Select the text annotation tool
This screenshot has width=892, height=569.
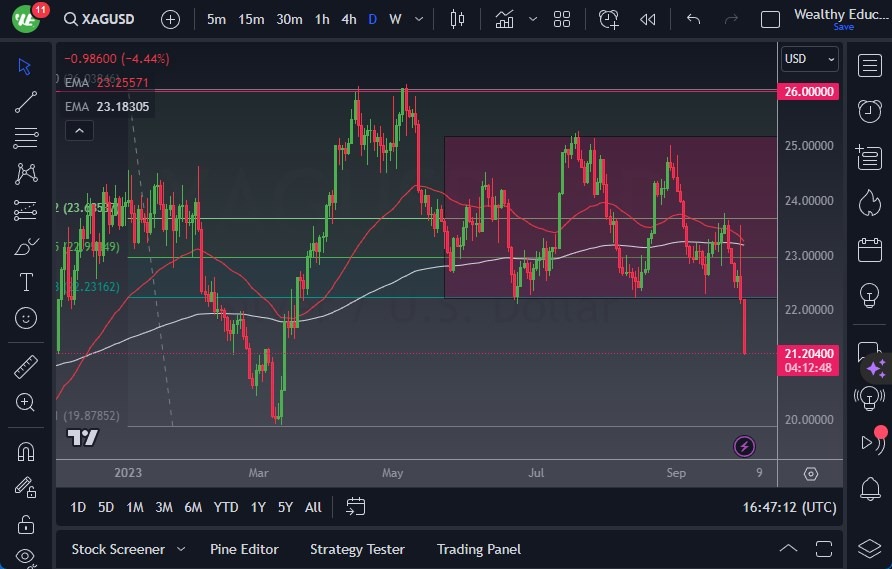point(26,283)
